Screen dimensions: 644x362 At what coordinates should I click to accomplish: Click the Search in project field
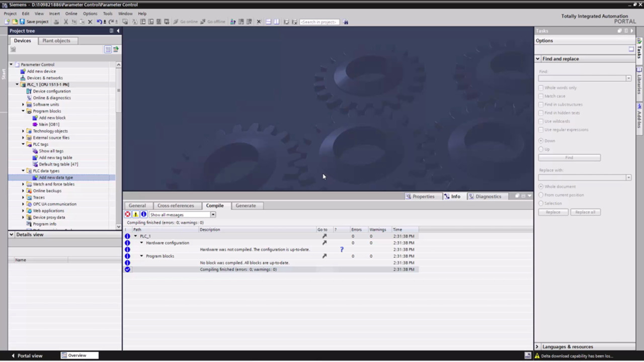(x=319, y=22)
